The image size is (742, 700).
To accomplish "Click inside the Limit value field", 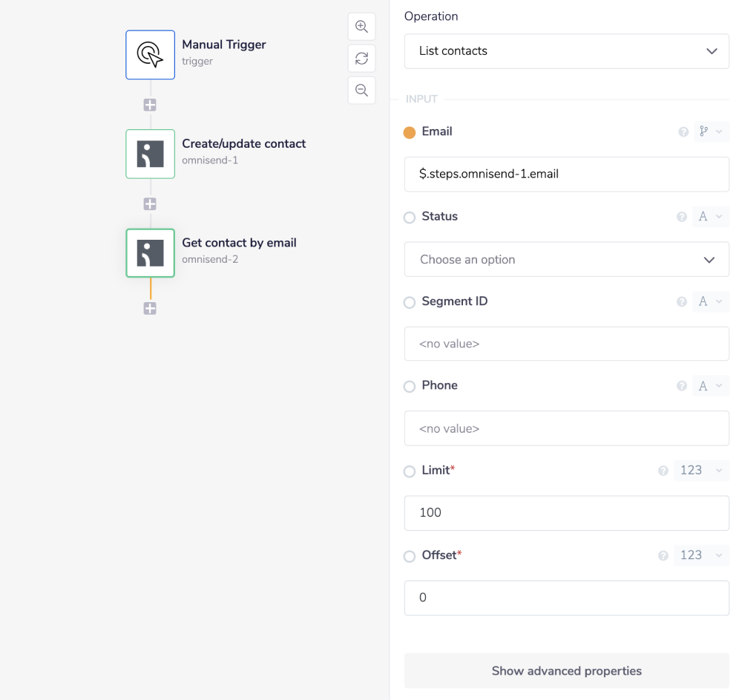I will 566,513.
